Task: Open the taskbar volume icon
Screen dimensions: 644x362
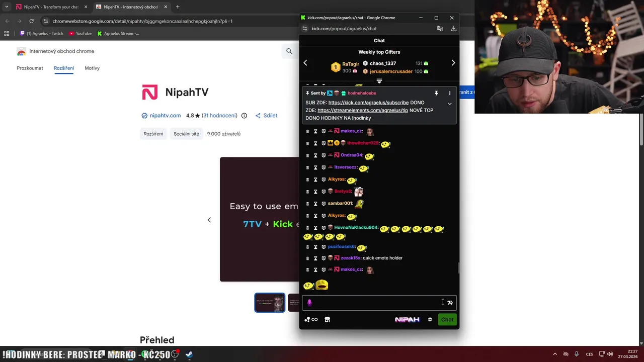Action: [x=610, y=354]
